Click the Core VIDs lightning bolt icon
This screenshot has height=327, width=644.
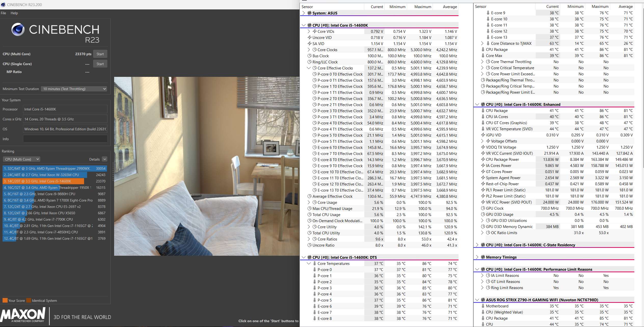pos(315,31)
